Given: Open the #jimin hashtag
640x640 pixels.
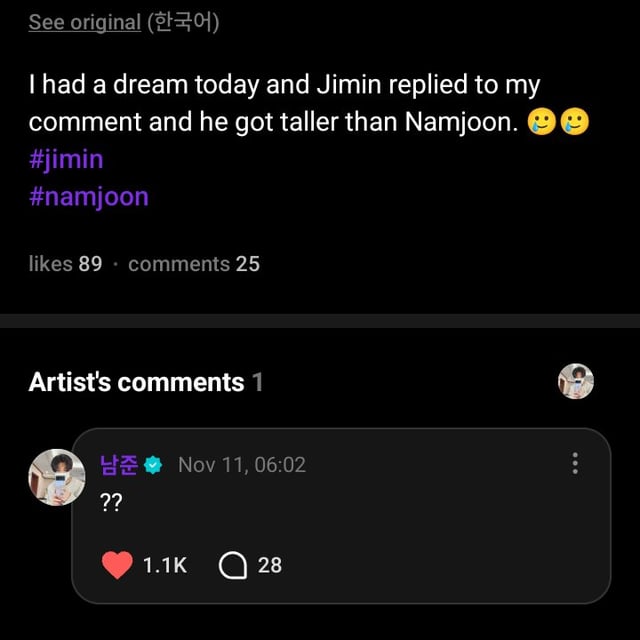Looking at the screenshot, I should click(66, 159).
